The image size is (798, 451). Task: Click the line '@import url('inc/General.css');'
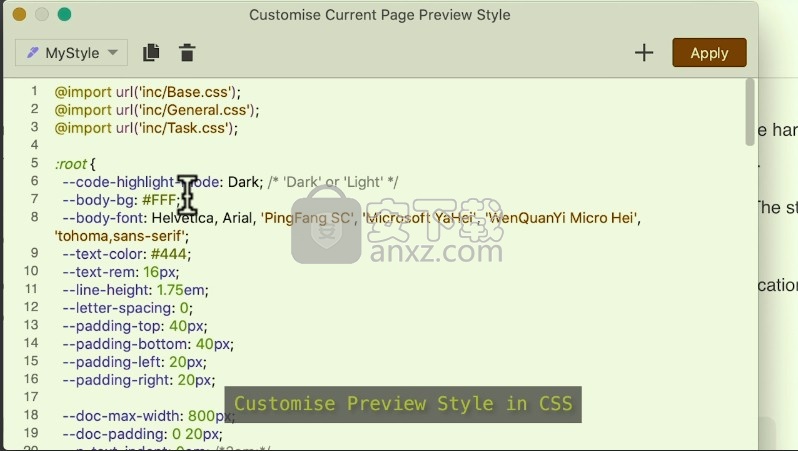[157, 110]
